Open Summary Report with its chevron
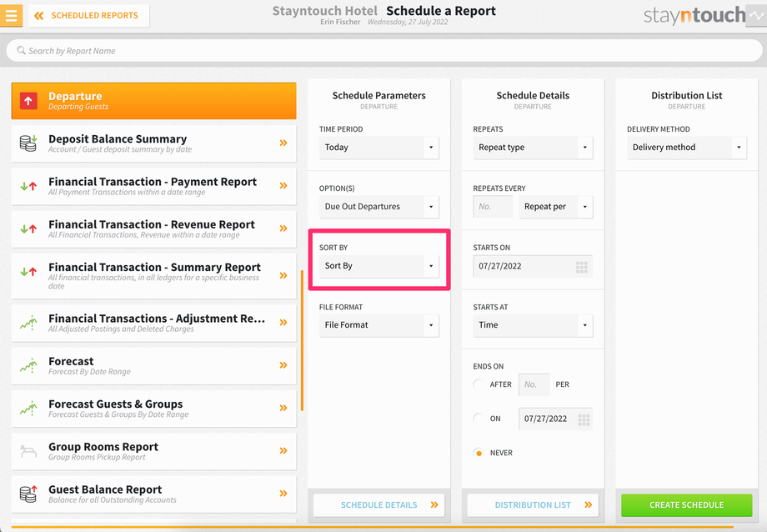This screenshot has height=532, width=767. [283, 275]
